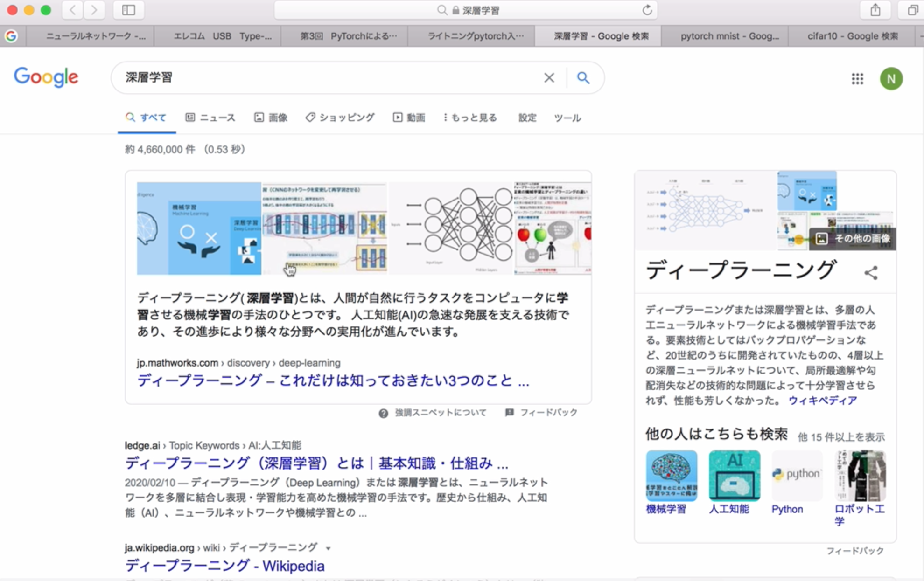
Task: Select the ニュース search filter
Action: pos(210,118)
